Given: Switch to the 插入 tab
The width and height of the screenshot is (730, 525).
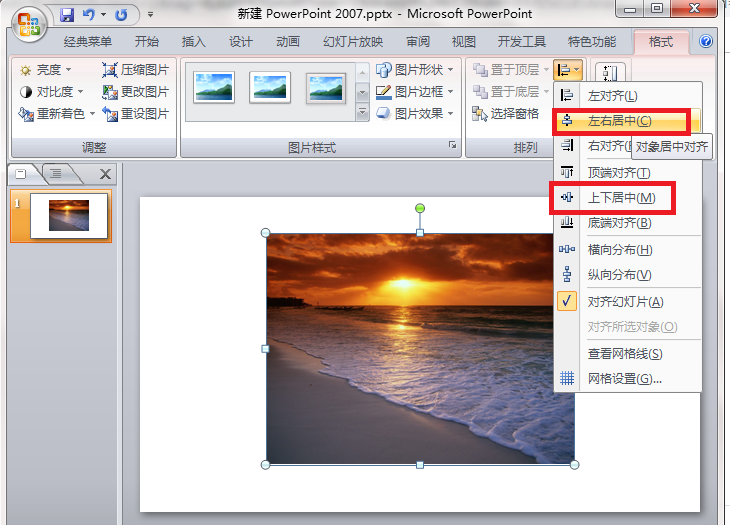Looking at the screenshot, I should pyautogui.click(x=194, y=42).
